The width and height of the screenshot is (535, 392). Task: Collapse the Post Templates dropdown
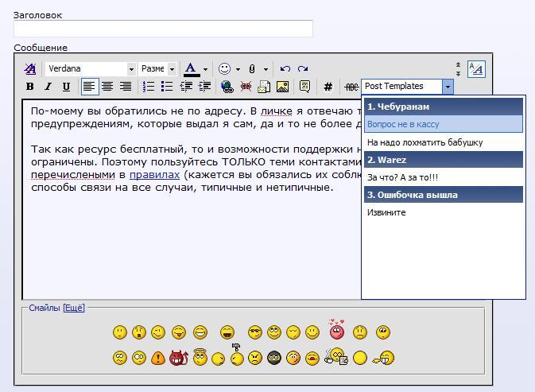pyautogui.click(x=448, y=87)
